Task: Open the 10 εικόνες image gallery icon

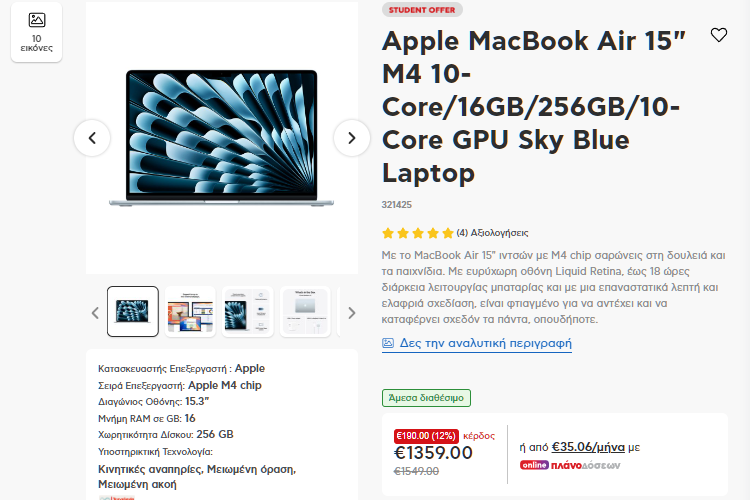Action: 36,32
